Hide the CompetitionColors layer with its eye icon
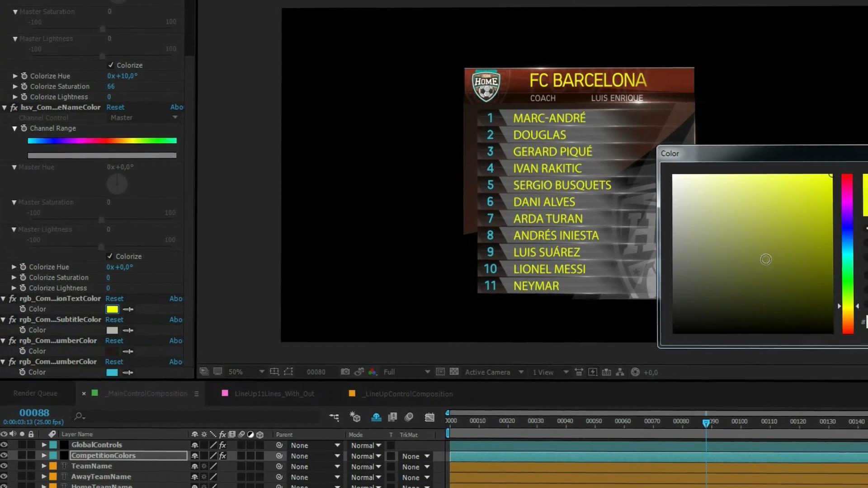Screen dimensions: 868x488 click(x=4, y=455)
